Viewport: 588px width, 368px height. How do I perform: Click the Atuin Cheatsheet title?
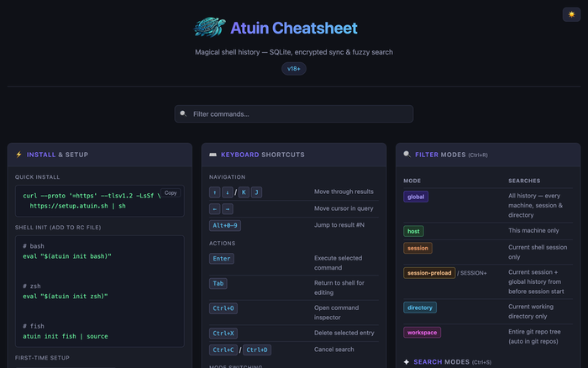point(294,28)
